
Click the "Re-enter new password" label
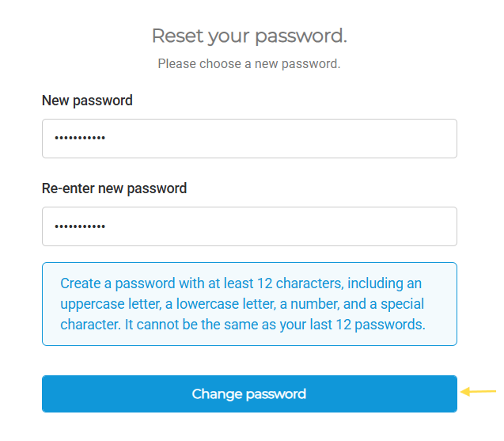pyautogui.click(x=114, y=188)
